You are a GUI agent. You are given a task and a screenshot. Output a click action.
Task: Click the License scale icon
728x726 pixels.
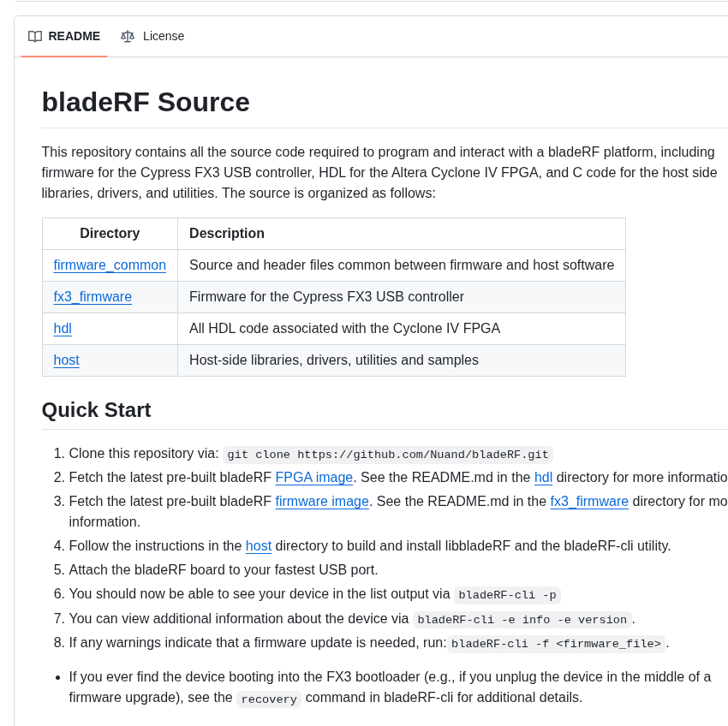(128, 36)
